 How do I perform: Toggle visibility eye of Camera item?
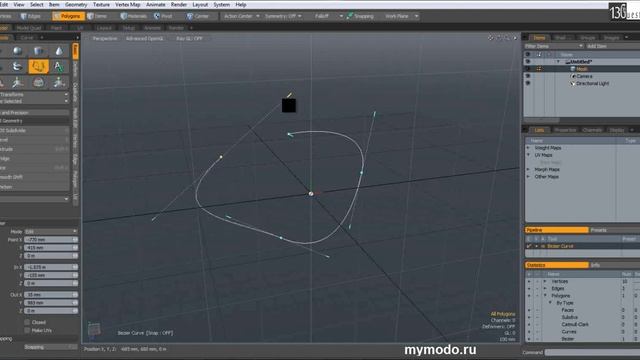pyautogui.click(x=528, y=76)
